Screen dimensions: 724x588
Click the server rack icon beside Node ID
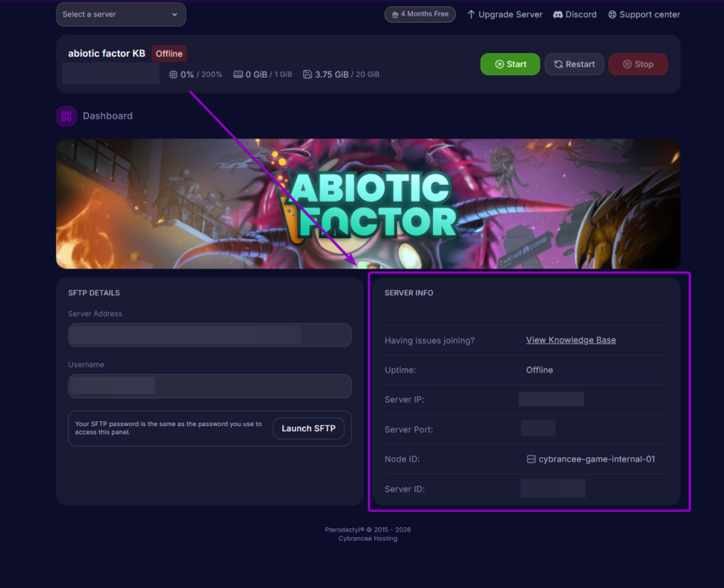pyautogui.click(x=532, y=459)
